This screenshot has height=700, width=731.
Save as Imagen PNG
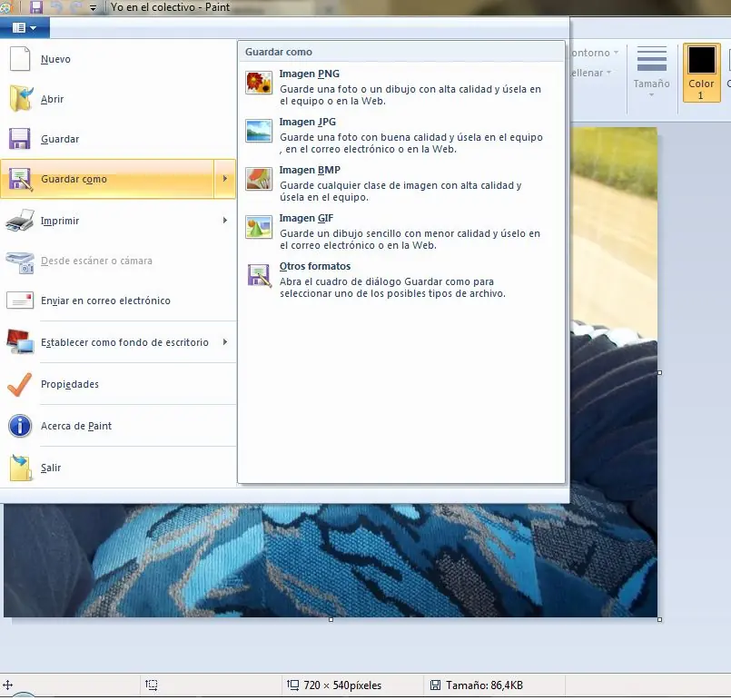pyautogui.click(x=401, y=86)
